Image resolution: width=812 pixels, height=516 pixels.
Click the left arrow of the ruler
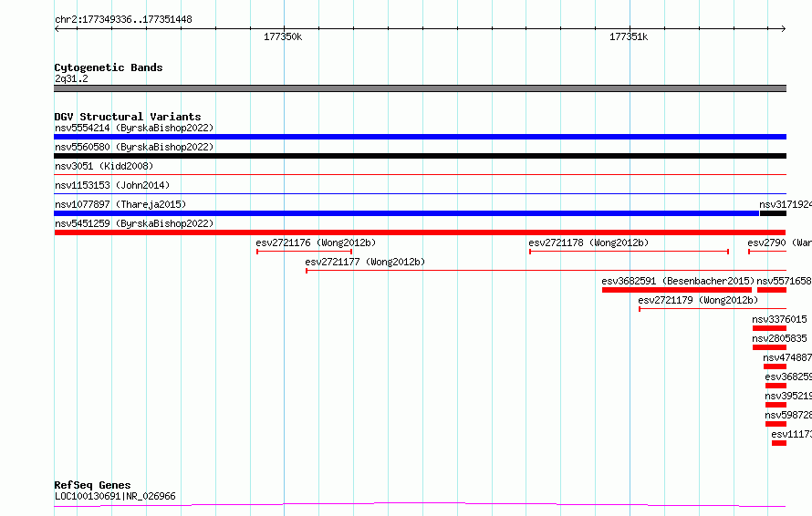(x=57, y=29)
